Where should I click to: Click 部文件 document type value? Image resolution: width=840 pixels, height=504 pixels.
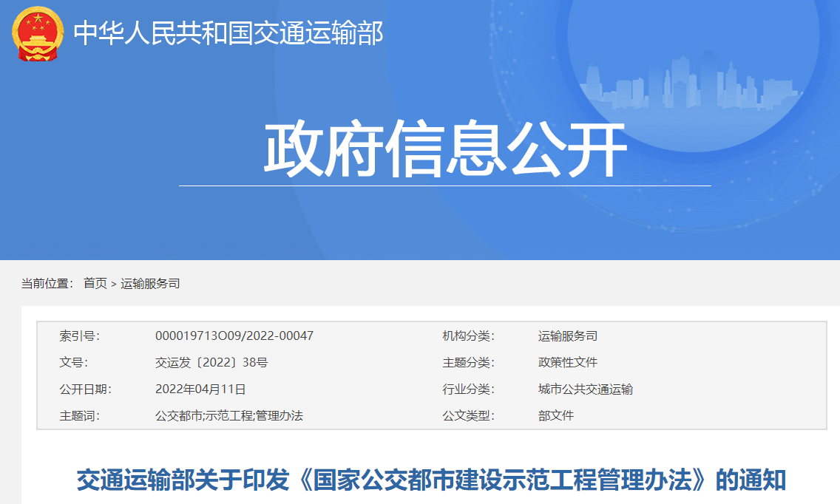coord(556,416)
